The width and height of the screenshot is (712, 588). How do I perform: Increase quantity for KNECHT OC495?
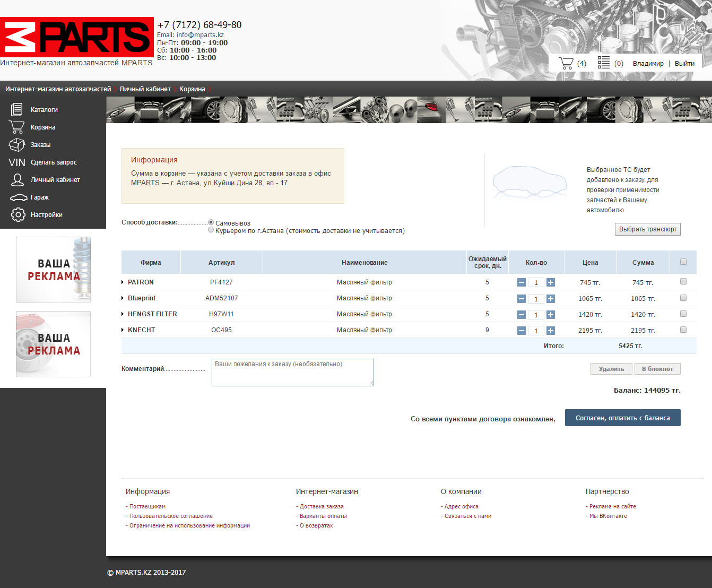pyautogui.click(x=551, y=331)
